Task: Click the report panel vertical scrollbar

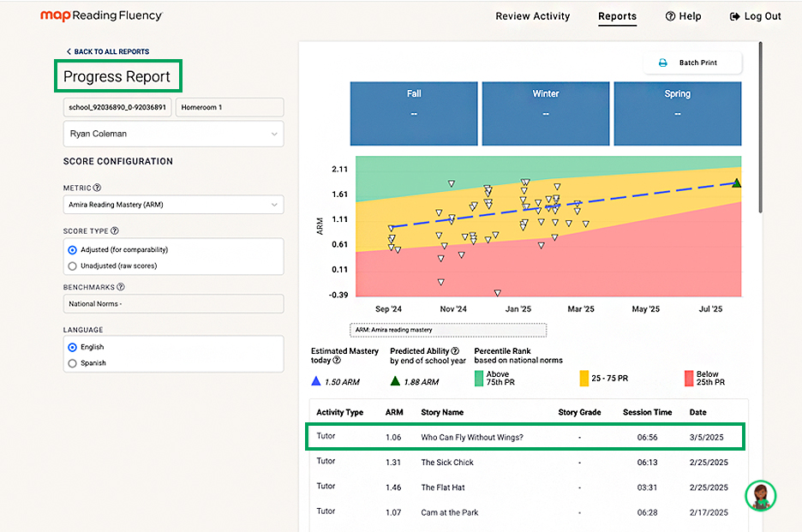Action: tap(761, 128)
